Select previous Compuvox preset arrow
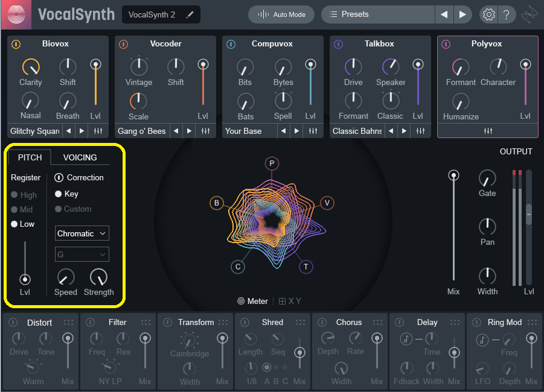Image resolution: width=544 pixels, height=392 pixels. tap(283, 131)
